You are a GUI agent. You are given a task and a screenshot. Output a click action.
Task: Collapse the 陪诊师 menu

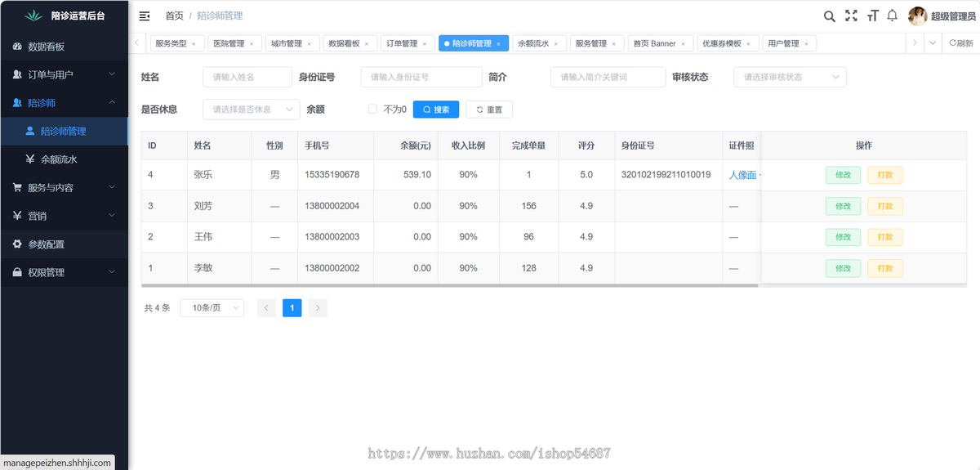pyautogui.click(x=64, y=103)
